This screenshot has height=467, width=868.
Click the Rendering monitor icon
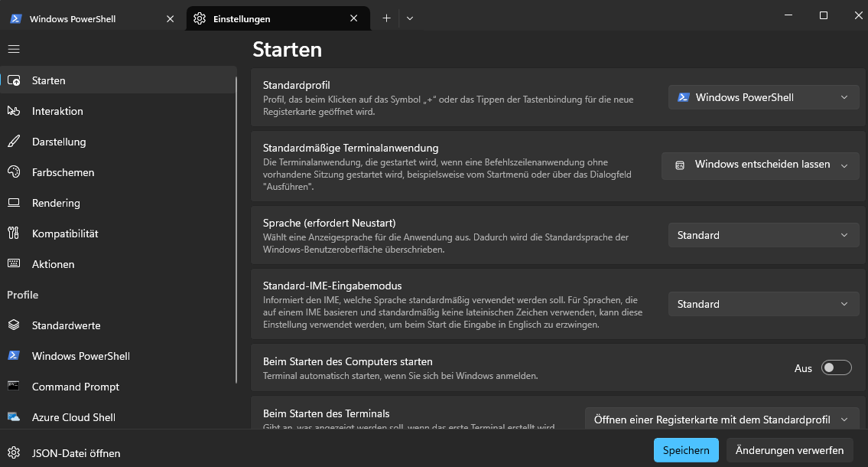pyautogui.click(x=14, y=203)
